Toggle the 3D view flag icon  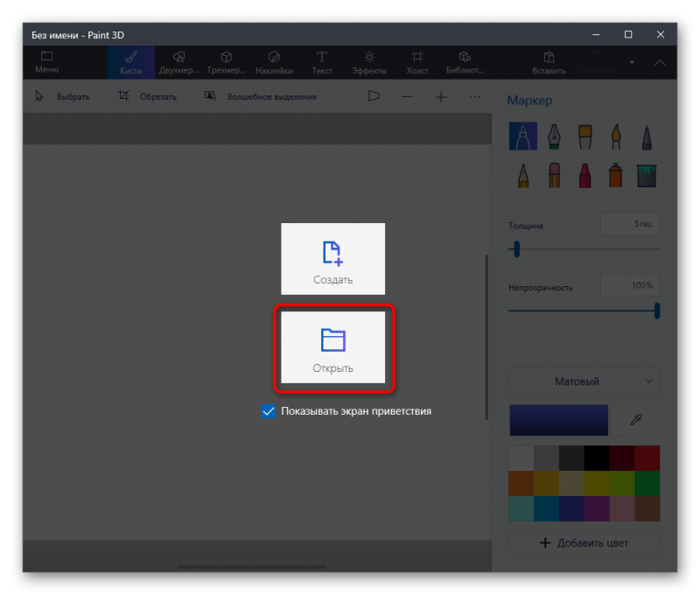click(x=374, y=96)
